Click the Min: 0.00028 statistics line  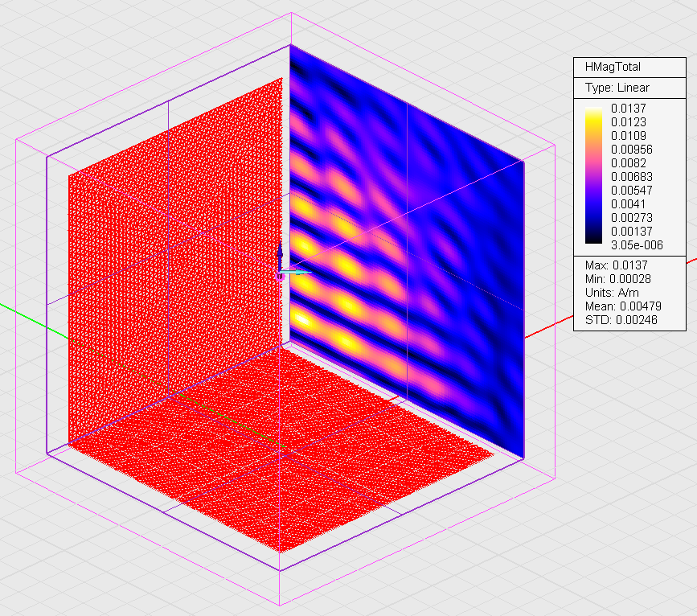pyautogui.click(x=619, y=279)
